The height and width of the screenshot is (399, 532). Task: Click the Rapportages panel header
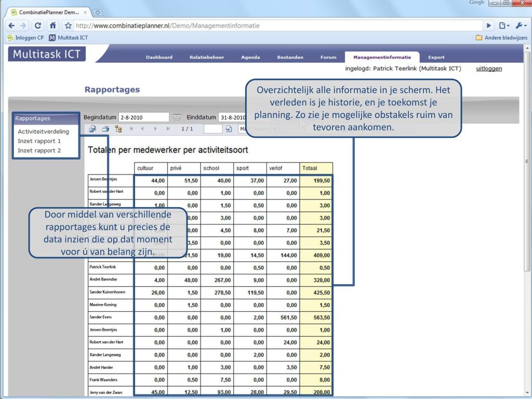click(46, 118)
